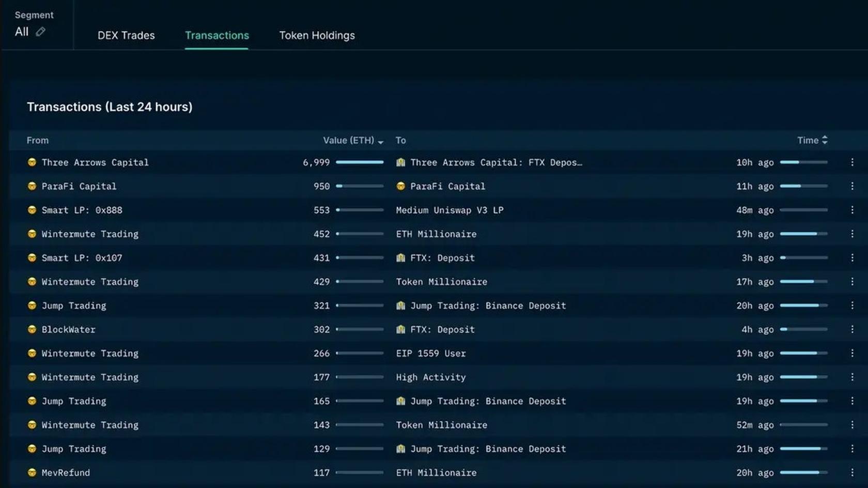Edit the Segment with the pencil icon
The image size is (868, 488).
(x=40, y=32)
